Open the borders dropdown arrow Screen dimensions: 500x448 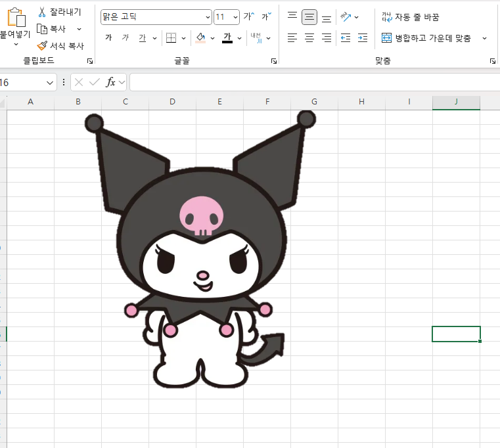184,38
